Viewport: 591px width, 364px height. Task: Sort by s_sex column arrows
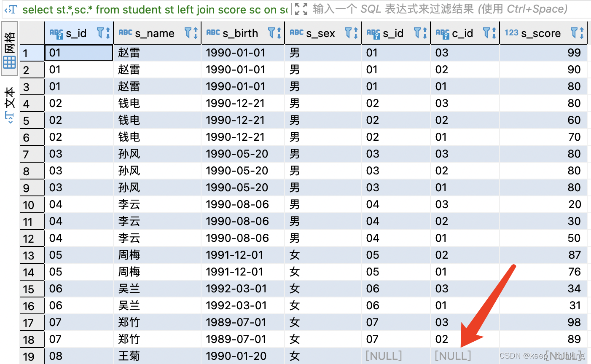(356, 33)
